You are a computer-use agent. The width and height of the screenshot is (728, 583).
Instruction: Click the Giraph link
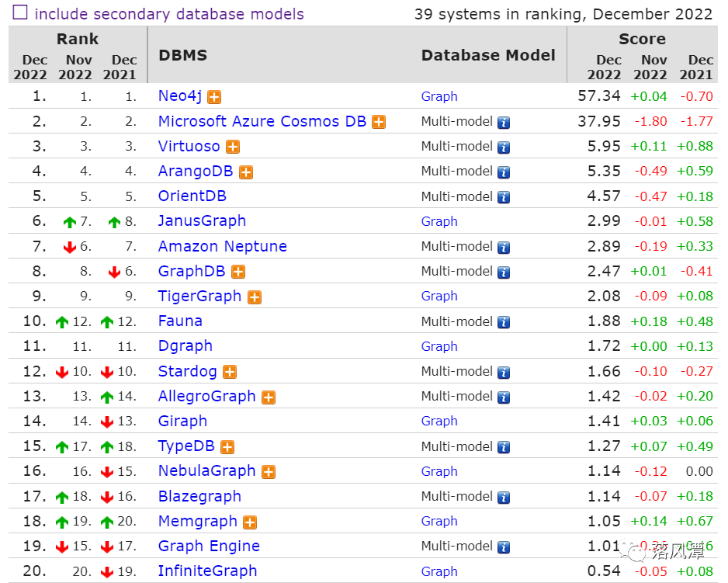[182, 422]
